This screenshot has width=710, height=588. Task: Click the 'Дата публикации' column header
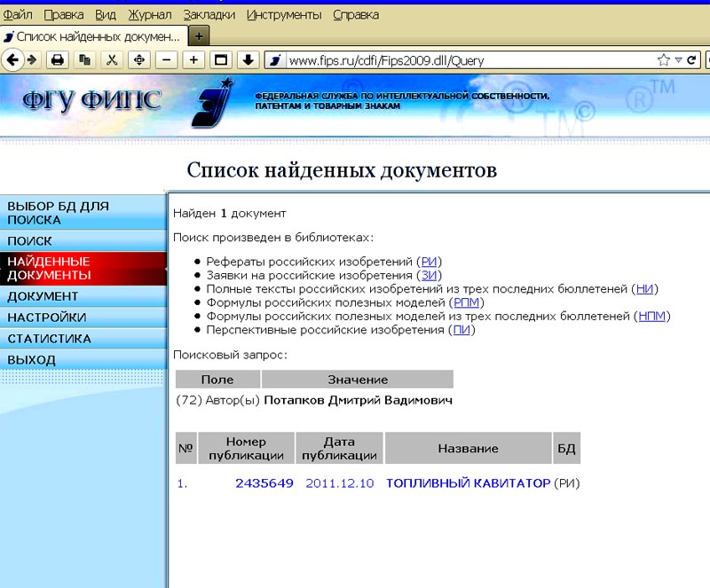click(x=339, y=448)
